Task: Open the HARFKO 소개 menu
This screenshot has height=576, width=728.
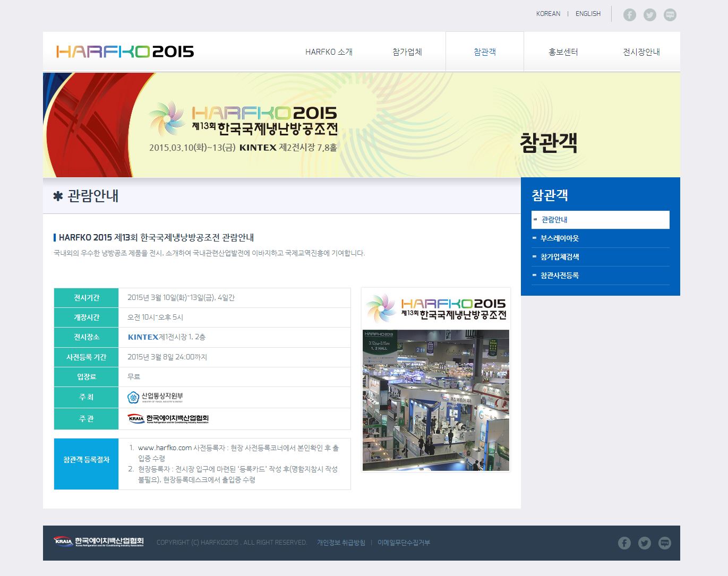Action: tap(329, 52)
